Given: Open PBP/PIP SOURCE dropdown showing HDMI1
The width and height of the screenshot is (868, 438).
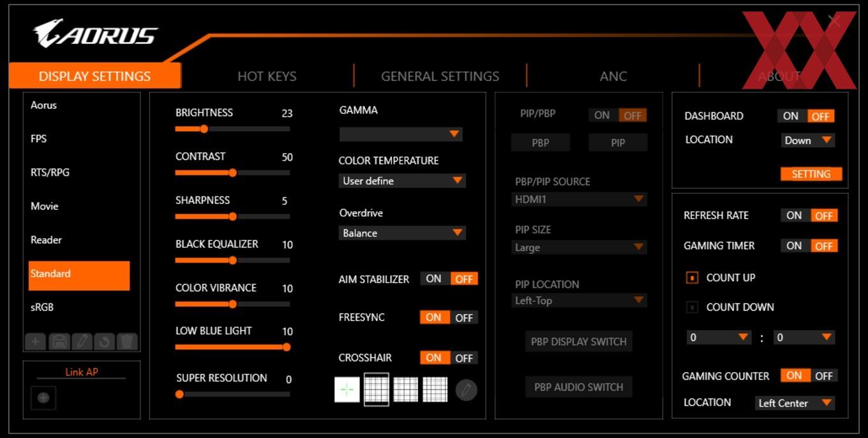Looking at the screenshot, I should (580, 200).
